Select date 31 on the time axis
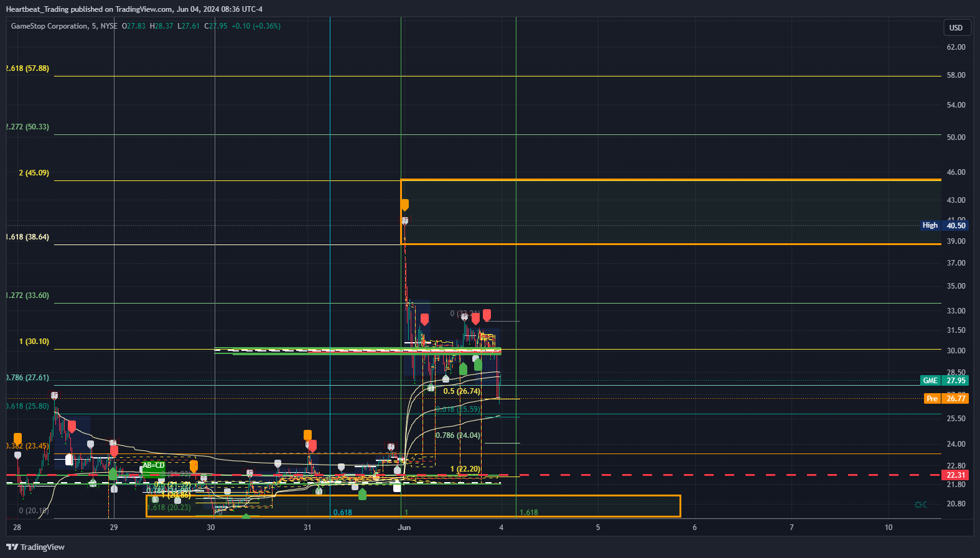 (307, 528)
